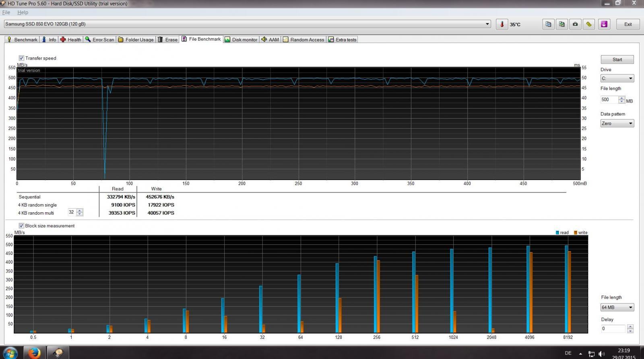Click the purple download arrow icon

(604, 24)
